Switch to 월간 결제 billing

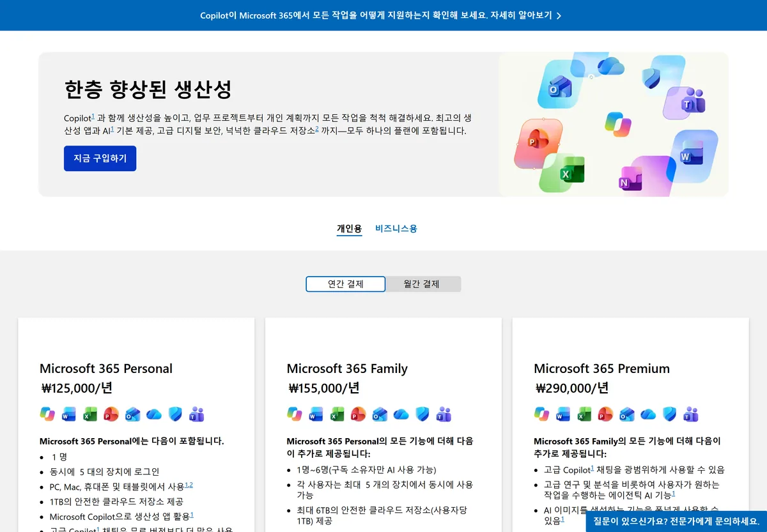422,284
